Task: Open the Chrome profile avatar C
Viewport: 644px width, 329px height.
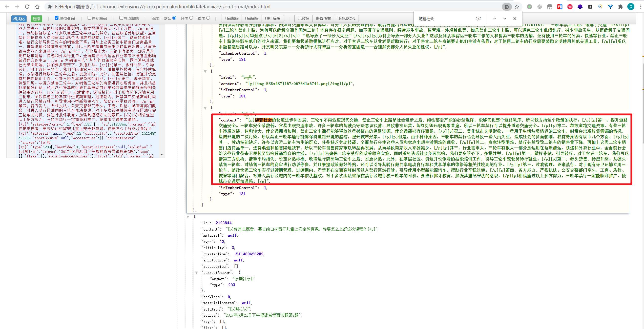Action: click(x=631, y=7)
